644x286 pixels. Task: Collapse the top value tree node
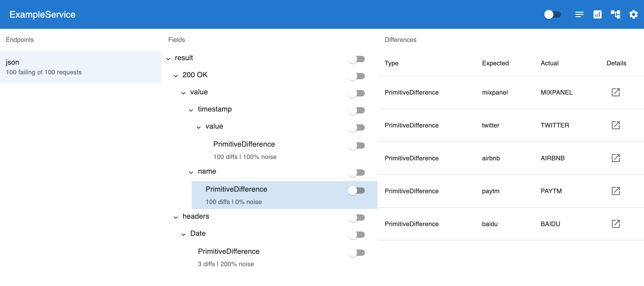(x=183, y=93)
